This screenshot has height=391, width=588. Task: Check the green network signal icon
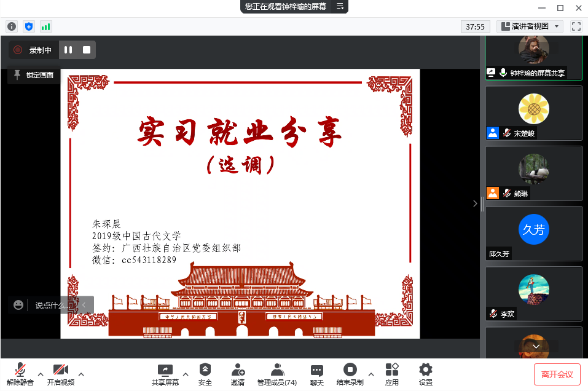(45, 26)
